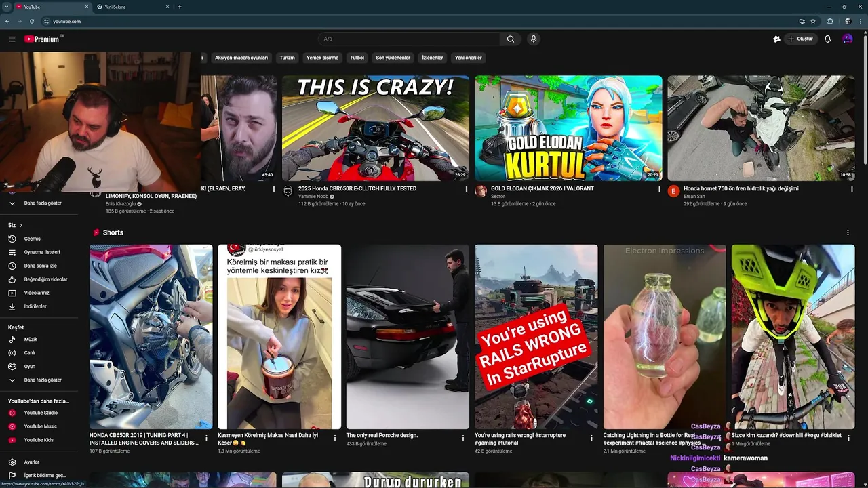Select İzlenenler filter chip

tap(433, 58)
